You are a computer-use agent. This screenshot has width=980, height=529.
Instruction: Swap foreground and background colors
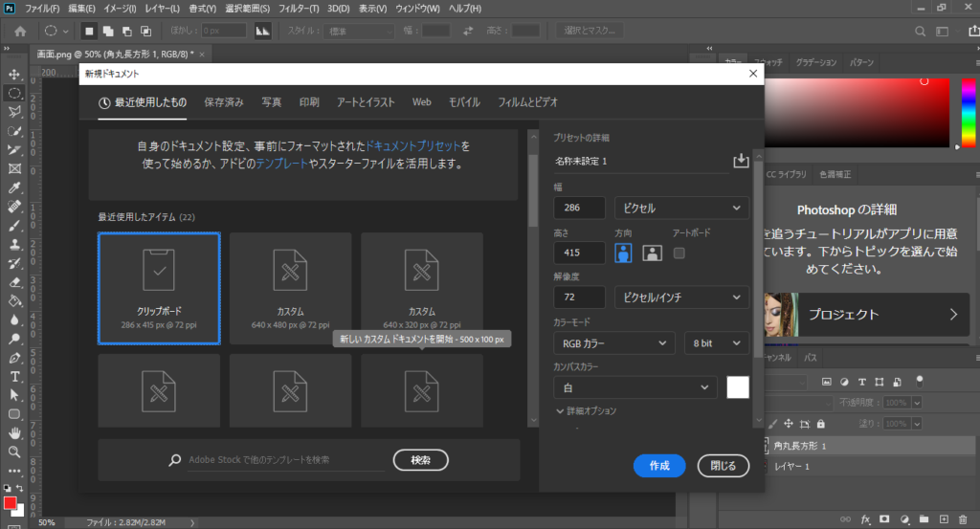(x=19, y=489)
